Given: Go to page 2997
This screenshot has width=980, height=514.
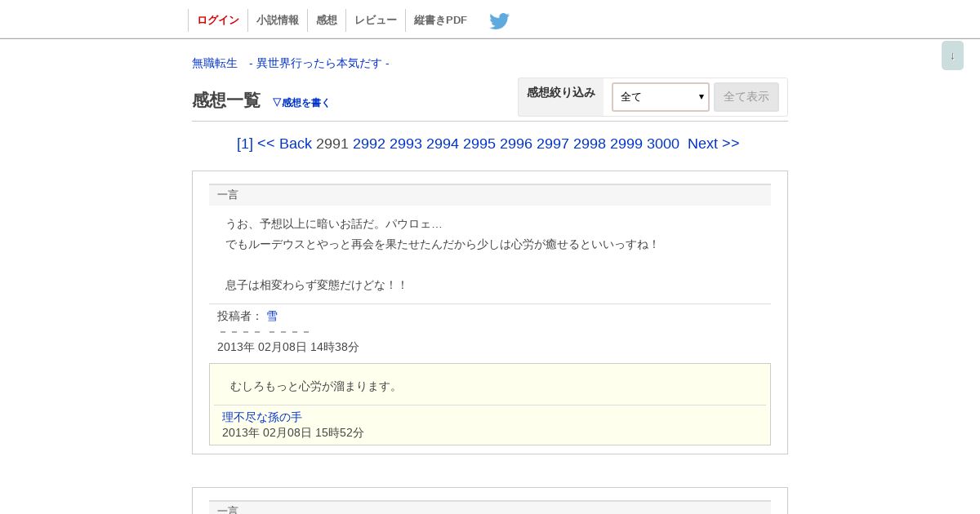Looking at the screenshot, I should click(x=553, y=144).
